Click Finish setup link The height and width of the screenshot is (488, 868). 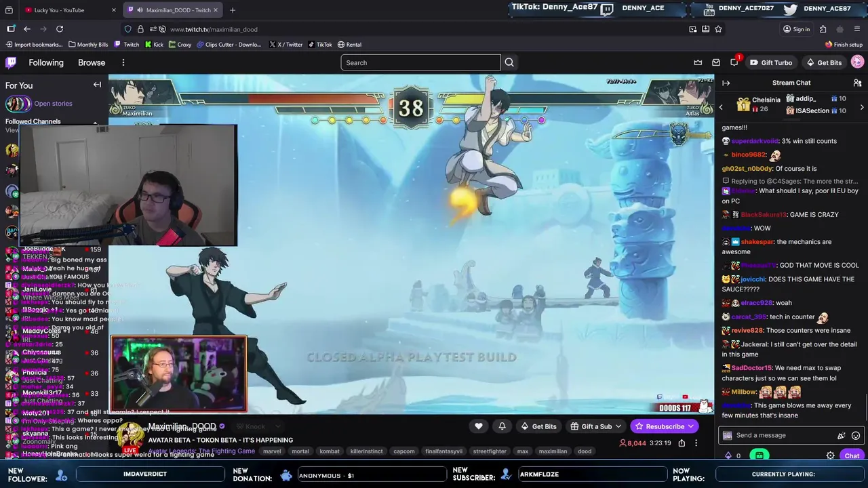point(844,45)
